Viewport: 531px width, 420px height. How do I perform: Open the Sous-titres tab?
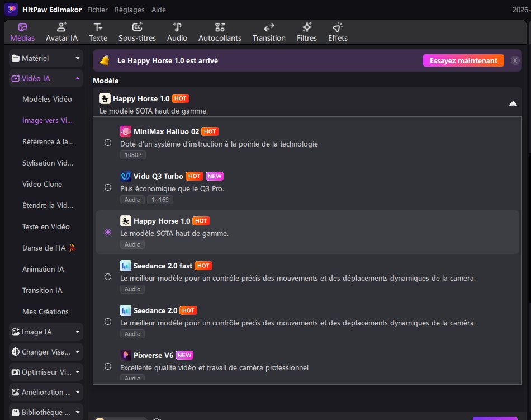pos(137,32)
